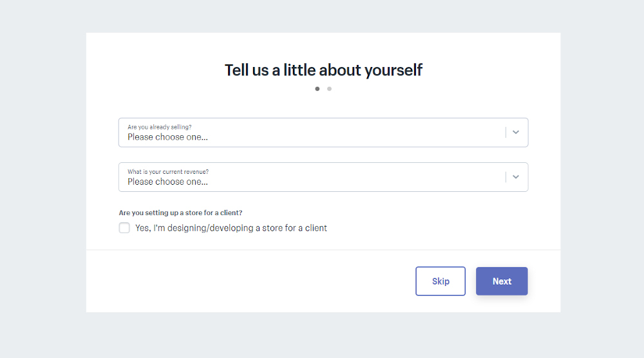Check the store-for-a-client checkbox box
The image size is (644, 358).
pyautogui.click(x=124, y=228)
